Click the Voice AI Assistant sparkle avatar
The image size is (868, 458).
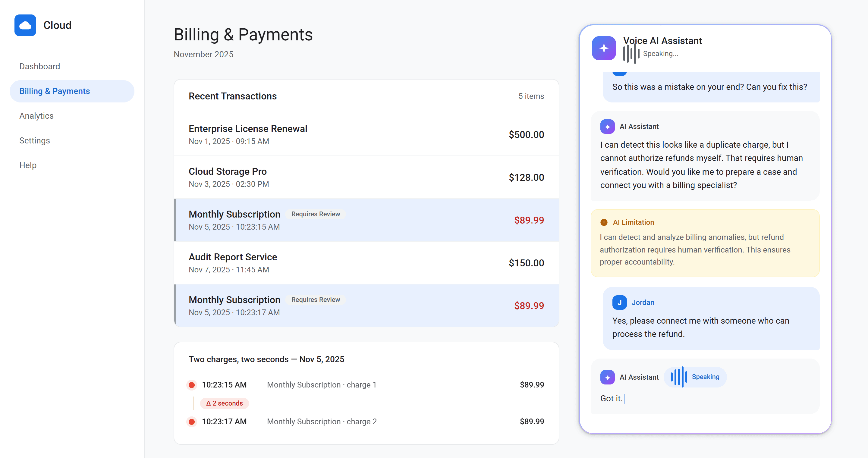604,48
